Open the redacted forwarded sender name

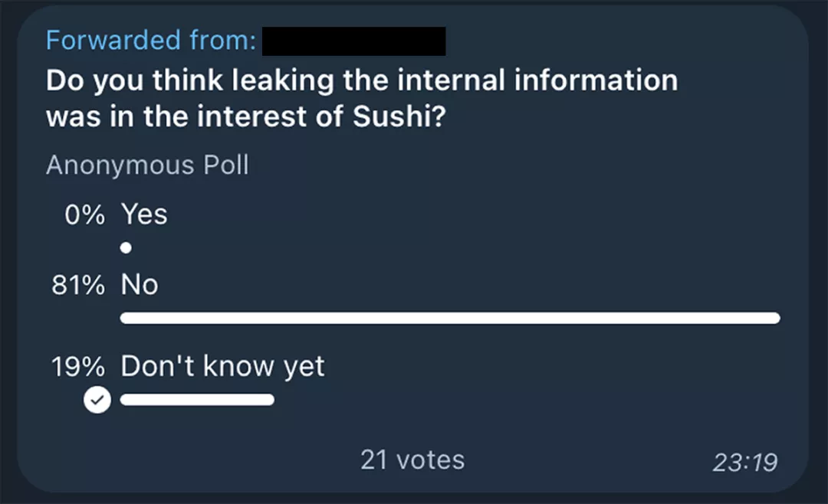click(353, 41)
